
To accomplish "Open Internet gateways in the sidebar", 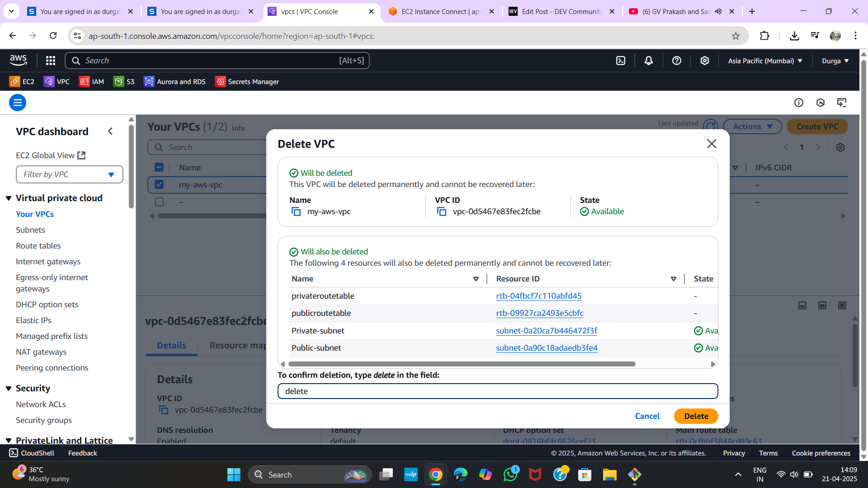I will (x=48, y=262).
